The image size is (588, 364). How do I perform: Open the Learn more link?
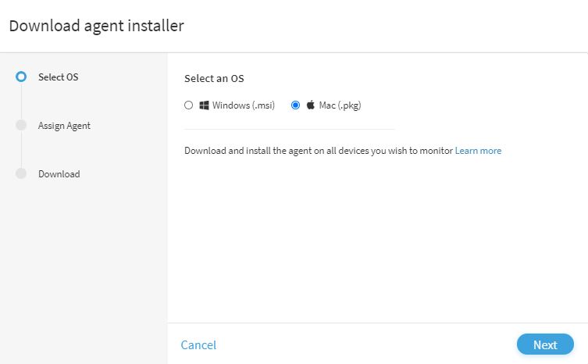pos(478,151)
